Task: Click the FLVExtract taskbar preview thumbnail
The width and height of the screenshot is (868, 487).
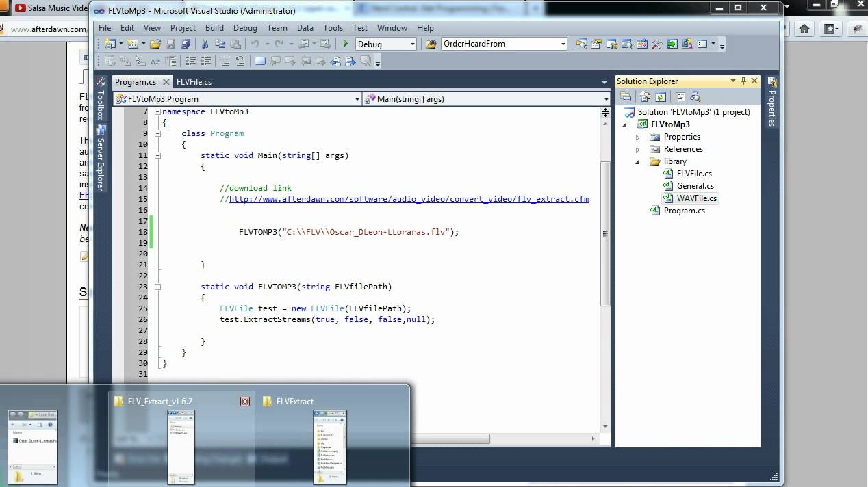Action: coord(330,446)
